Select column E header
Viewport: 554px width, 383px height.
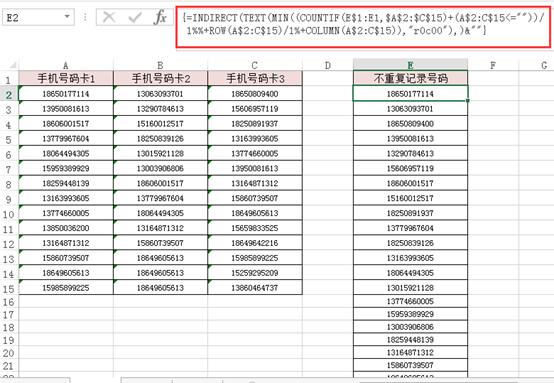click(410, 65)
